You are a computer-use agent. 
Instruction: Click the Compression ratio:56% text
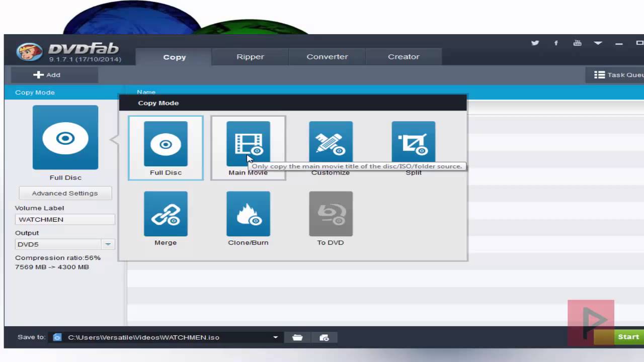(58, 258)
